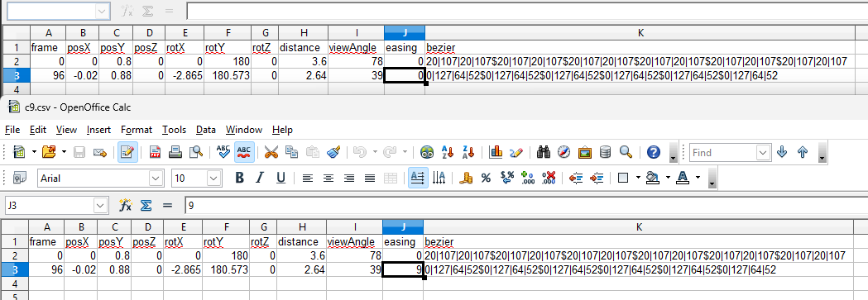The image size is (868, 300).
Task: Export directly as PDF
Action: point(156,152)
